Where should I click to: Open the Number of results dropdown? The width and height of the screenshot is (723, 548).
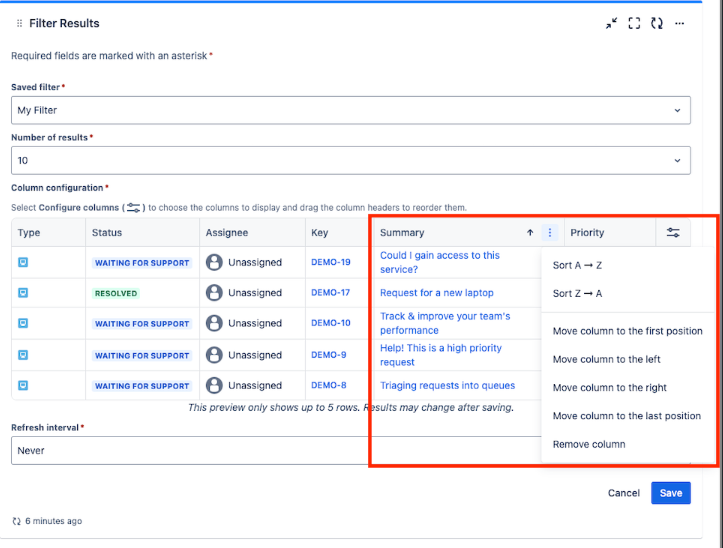tap(350, 161)
